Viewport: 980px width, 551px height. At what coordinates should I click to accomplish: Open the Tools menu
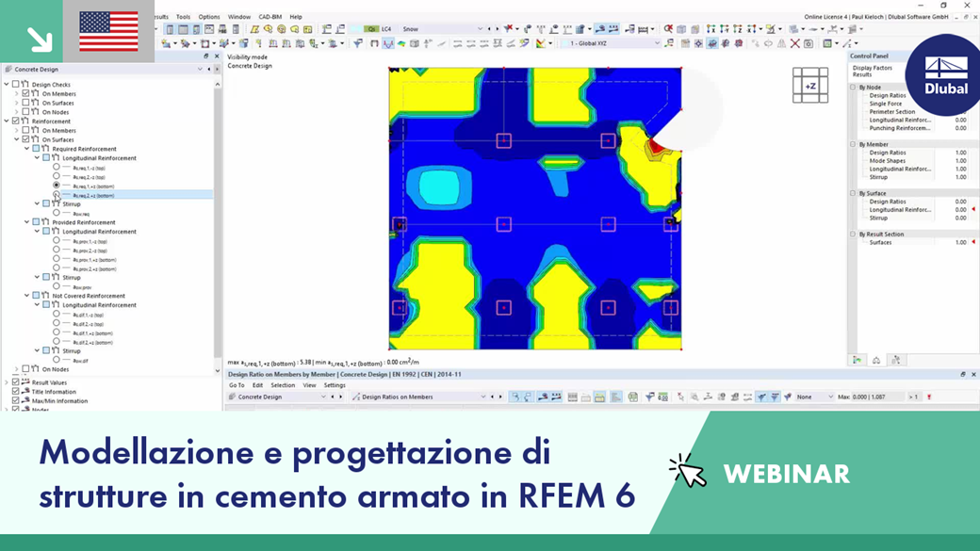tap(183, 17)
